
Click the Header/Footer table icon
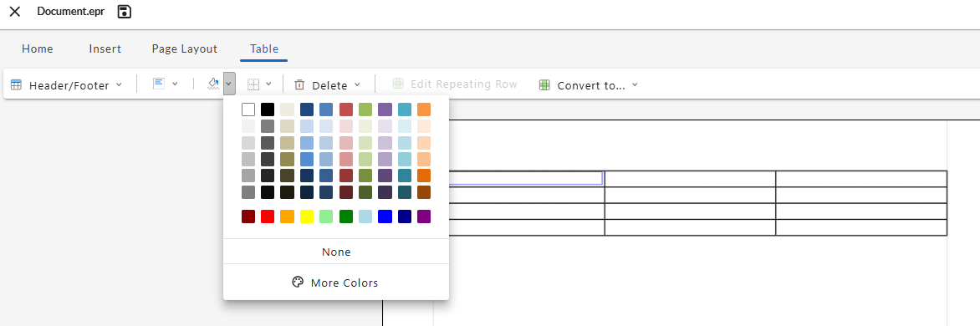16,85
